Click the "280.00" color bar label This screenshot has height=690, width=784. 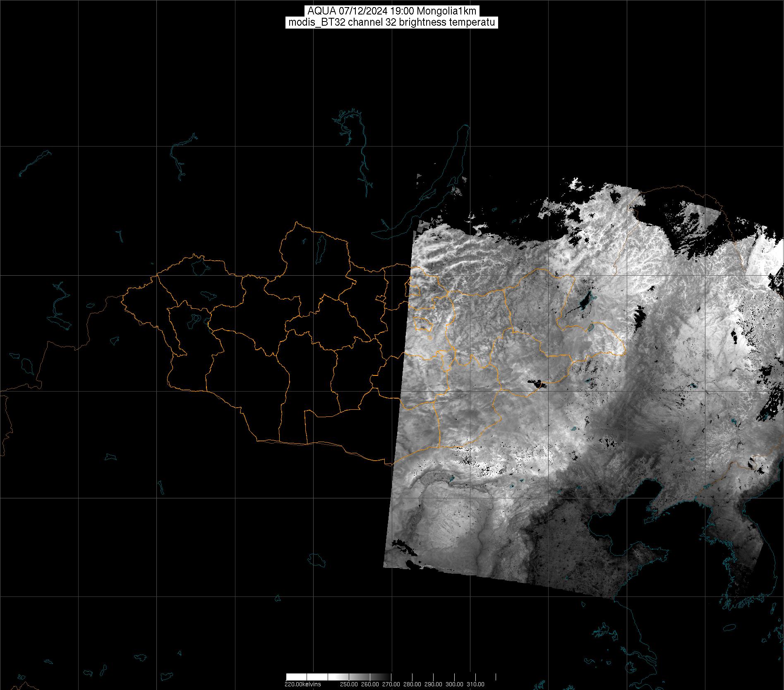coord(412,684)
